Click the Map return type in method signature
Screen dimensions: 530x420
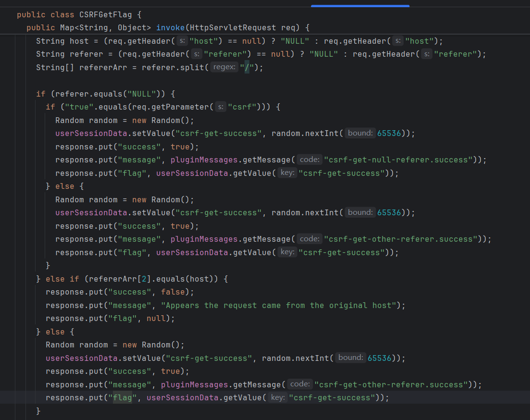tap(68, 27)
